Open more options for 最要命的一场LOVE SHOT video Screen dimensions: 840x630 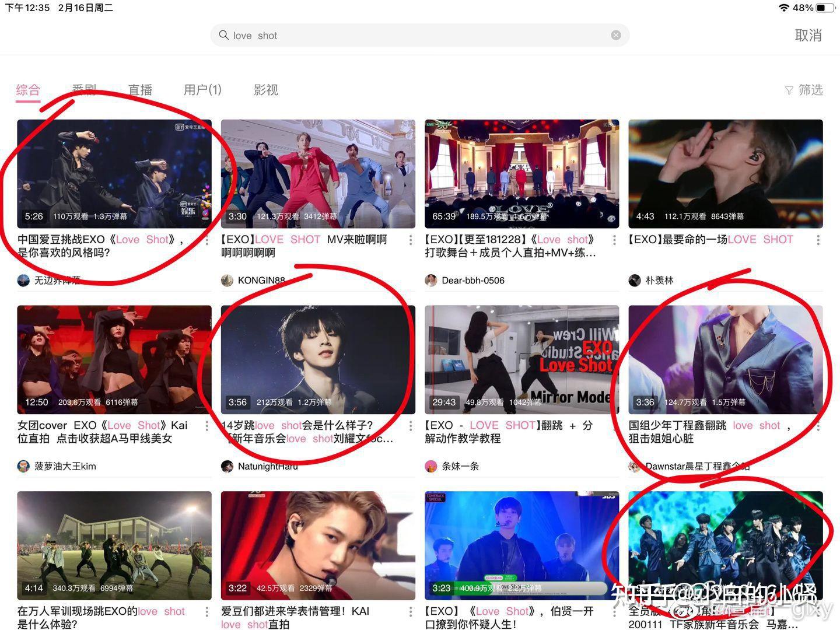[x=818, y=240]
